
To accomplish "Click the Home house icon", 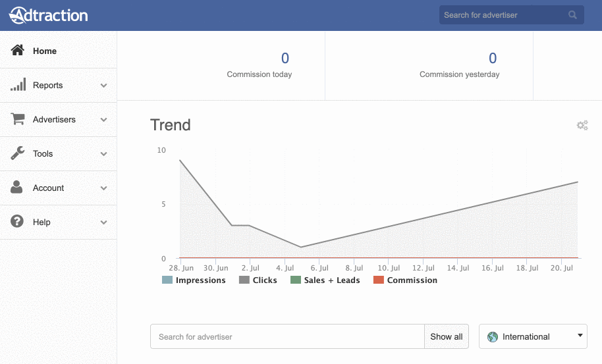I will click(x=17, y=50).
